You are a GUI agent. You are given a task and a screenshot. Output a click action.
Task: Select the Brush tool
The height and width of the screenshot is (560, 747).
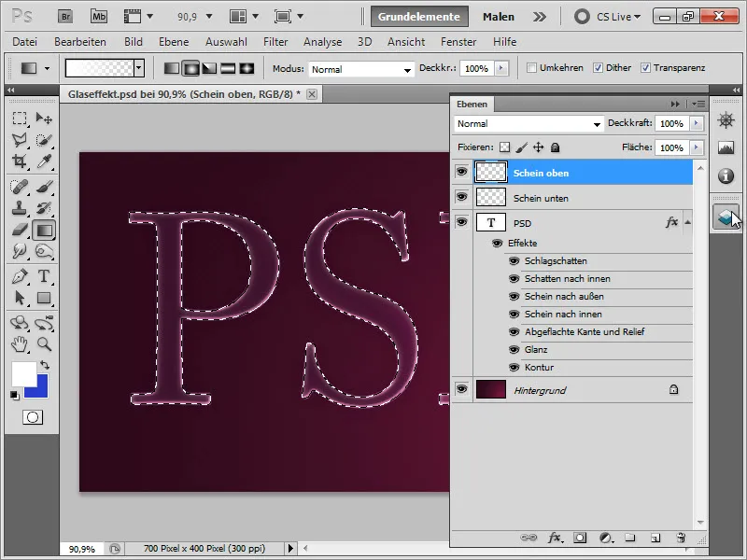[44, 187]
